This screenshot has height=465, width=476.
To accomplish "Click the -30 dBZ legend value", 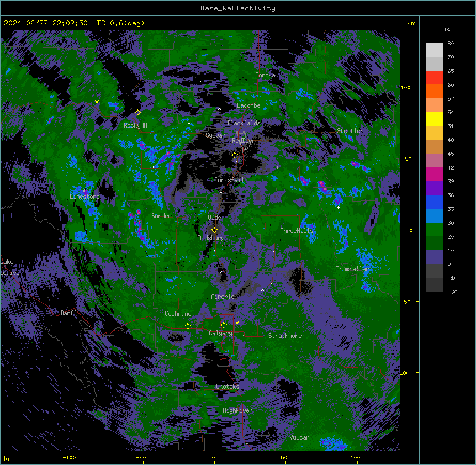I will [x=452, y=292].
